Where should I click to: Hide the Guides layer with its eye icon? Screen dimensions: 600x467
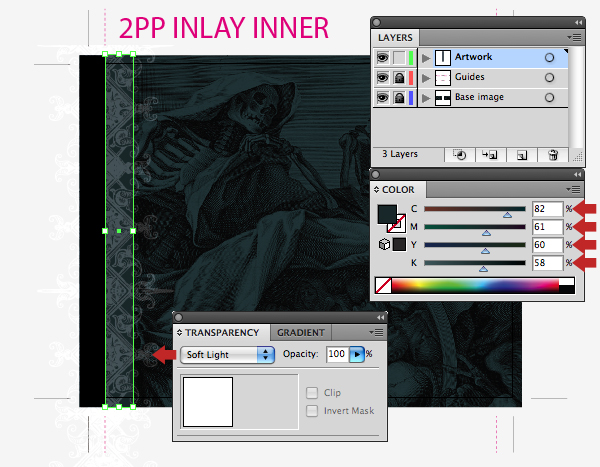pyautogui.click(x=382, y=78)
